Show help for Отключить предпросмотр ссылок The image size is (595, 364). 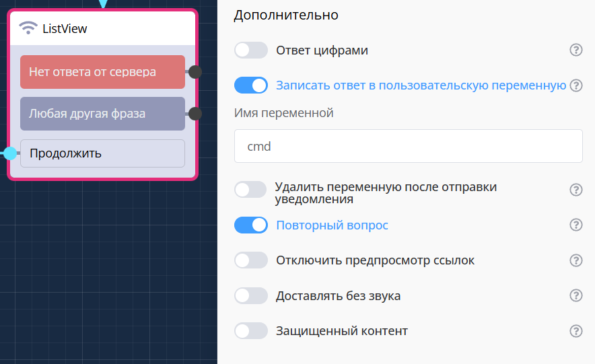tap(575, 260)
